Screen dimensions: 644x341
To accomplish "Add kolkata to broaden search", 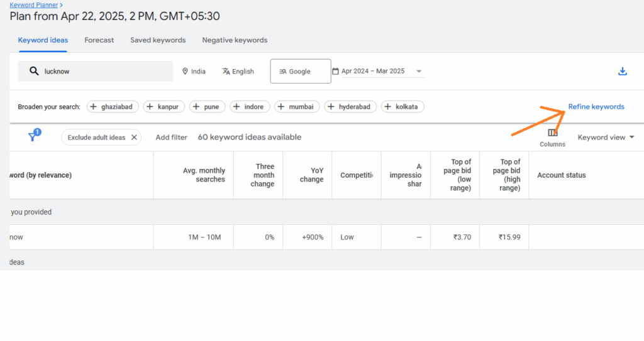I will 402,107.
